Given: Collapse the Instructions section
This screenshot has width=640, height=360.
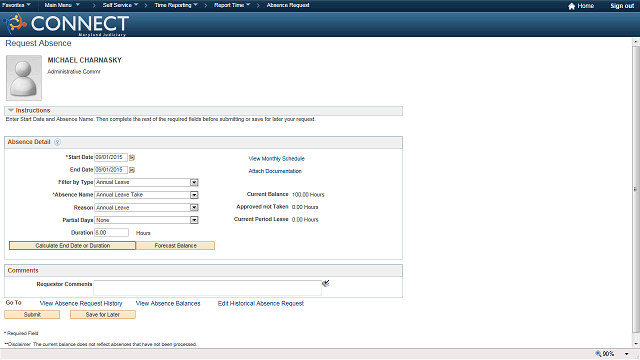Looking at the screenshot, I should [x=11, y=111].
